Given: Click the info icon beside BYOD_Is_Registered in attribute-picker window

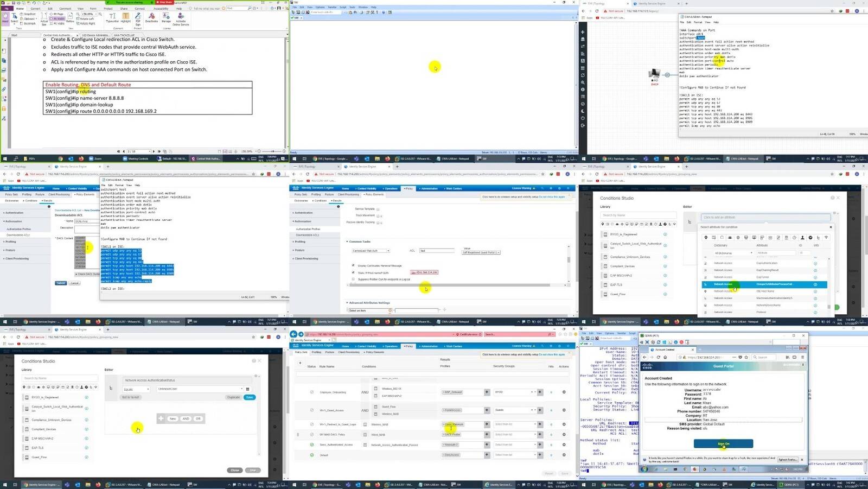Looking at the screenshot, I should 665,234.
